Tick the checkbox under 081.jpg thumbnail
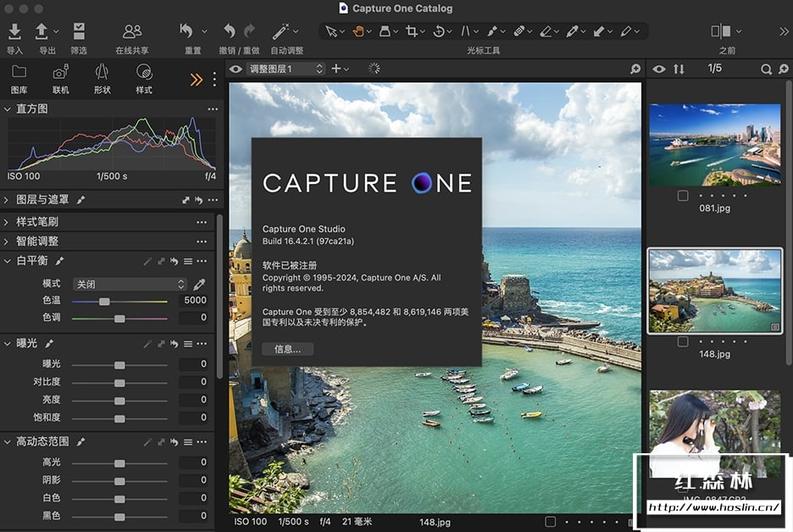 coord(683,196)
